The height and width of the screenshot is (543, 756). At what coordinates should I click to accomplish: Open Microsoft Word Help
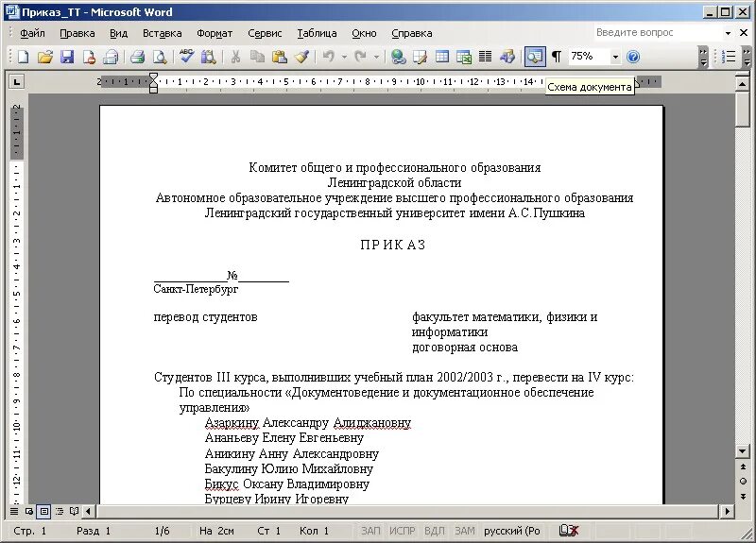633,57
